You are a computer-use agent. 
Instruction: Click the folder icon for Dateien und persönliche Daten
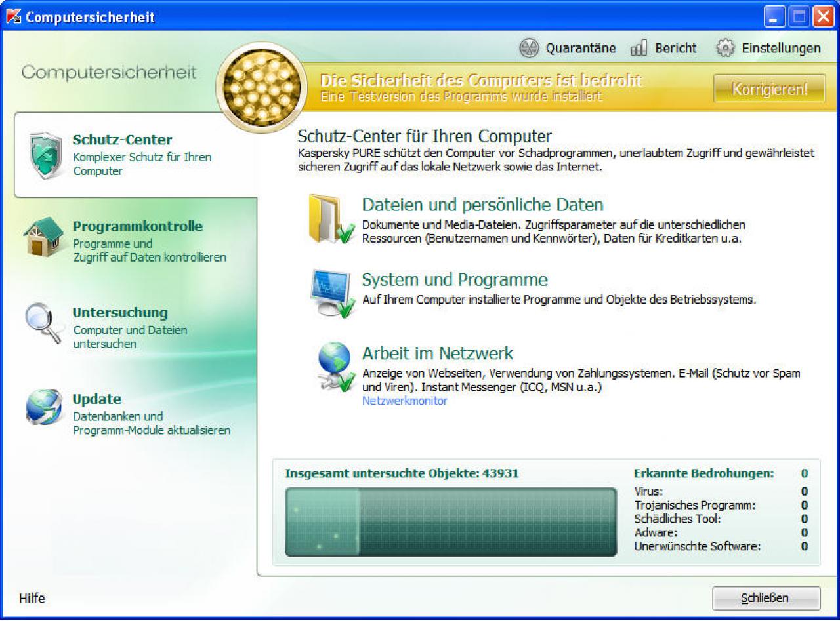tap(332, 218)
